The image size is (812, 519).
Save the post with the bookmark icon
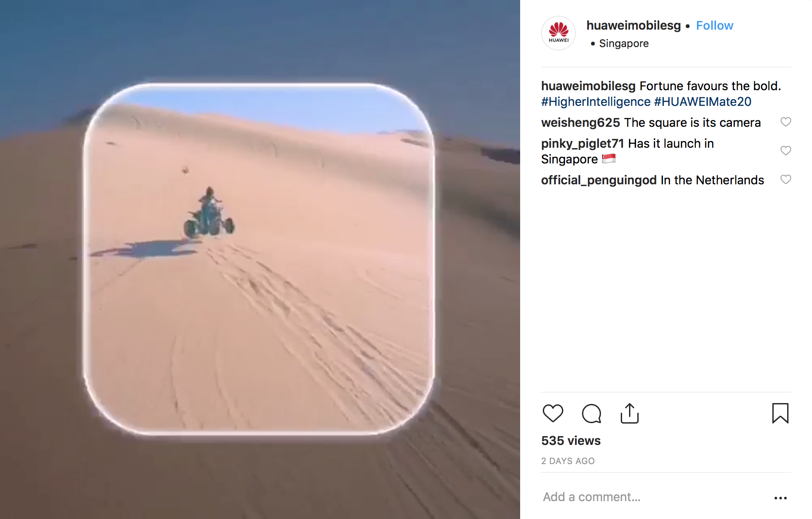[780, 413]
